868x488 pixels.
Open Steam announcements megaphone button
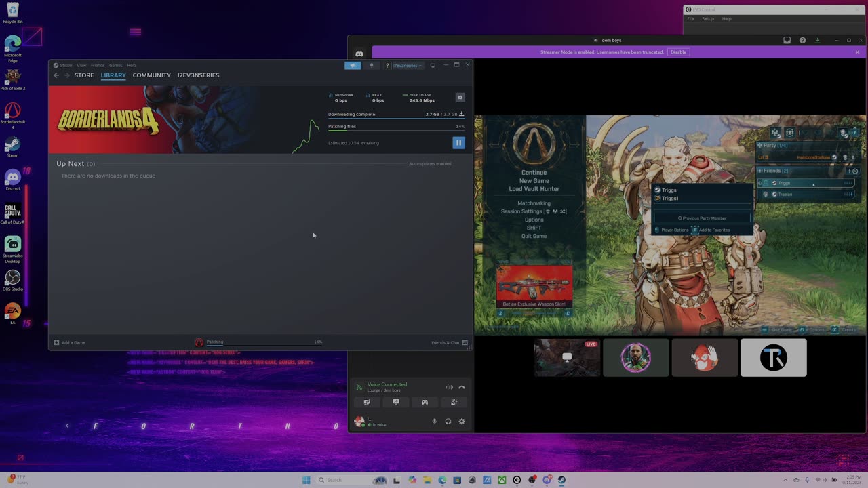353,66
